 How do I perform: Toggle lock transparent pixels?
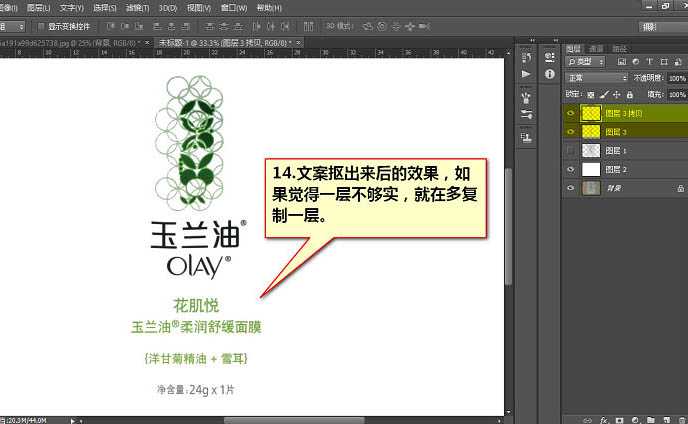click(x=591, y=94)
